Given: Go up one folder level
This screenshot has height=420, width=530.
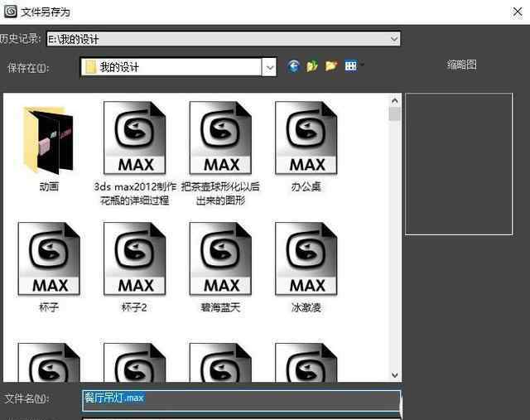Looking at the screenshot, I should tap(312, 66).
